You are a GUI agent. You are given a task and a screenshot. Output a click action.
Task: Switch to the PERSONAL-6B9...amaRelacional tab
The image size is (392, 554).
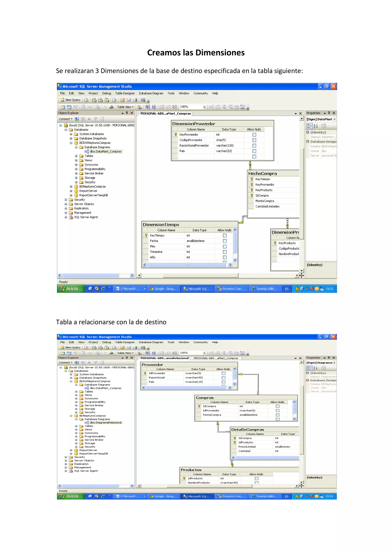pyautogui.click(x=164, y=358)
